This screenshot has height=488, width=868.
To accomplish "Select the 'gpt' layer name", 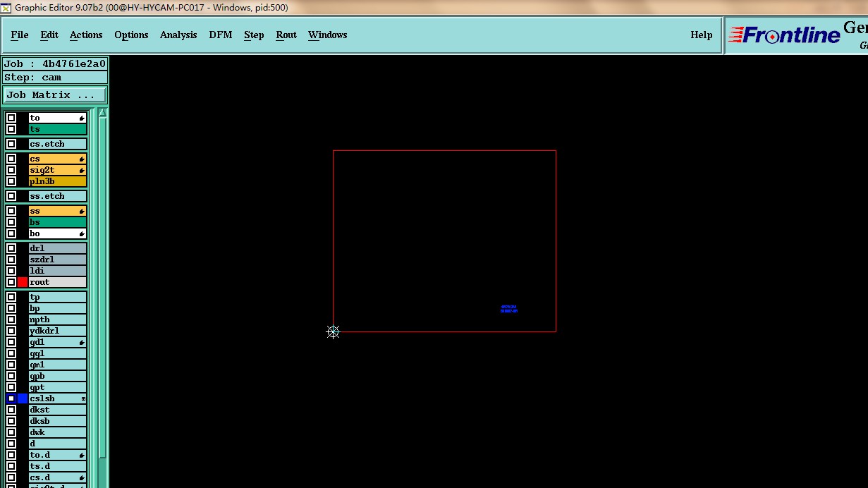I will 58,387.
